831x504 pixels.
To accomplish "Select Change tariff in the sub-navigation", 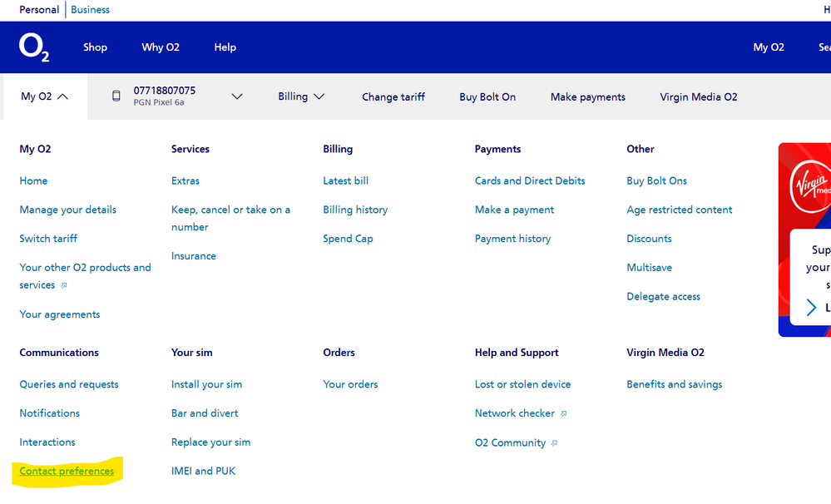I will click(393, 97).
